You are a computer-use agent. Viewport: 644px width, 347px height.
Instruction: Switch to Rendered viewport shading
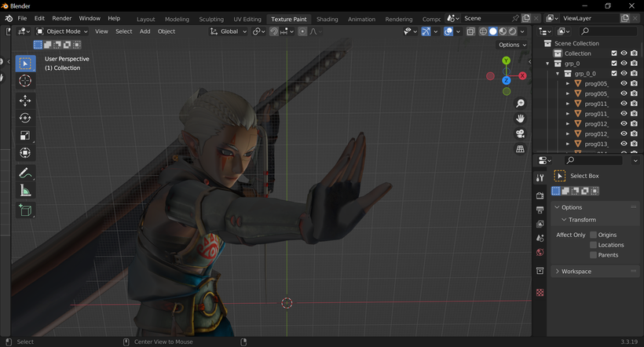[x=513, y=31]
